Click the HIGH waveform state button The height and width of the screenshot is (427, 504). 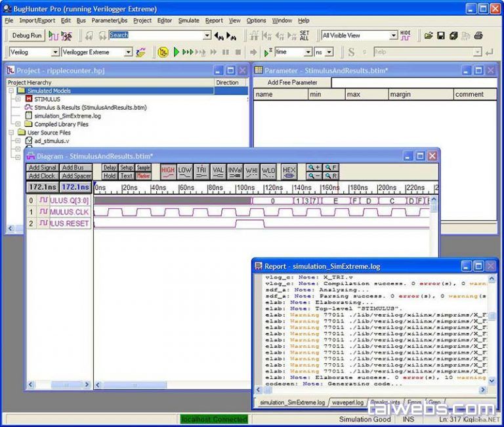coord(168,171)
